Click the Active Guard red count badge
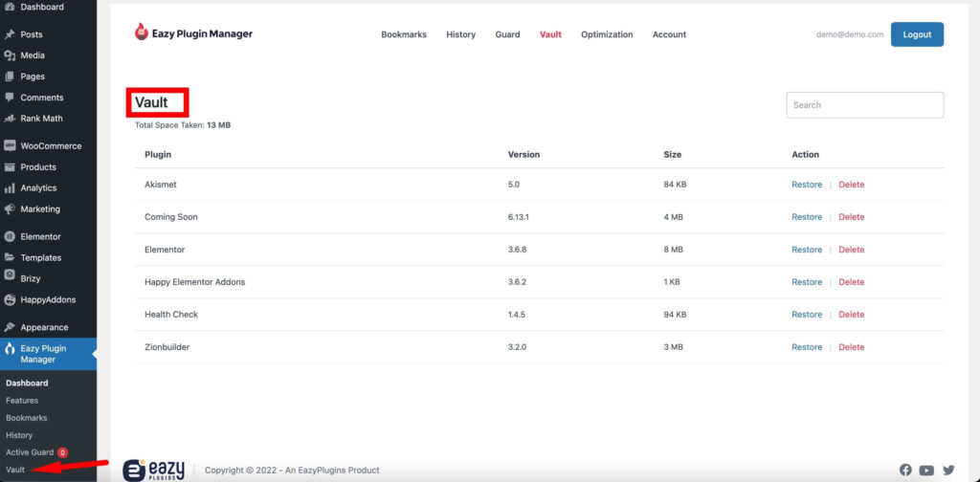The height and width of the screenshot is (482, 980). tap(62, 452)
